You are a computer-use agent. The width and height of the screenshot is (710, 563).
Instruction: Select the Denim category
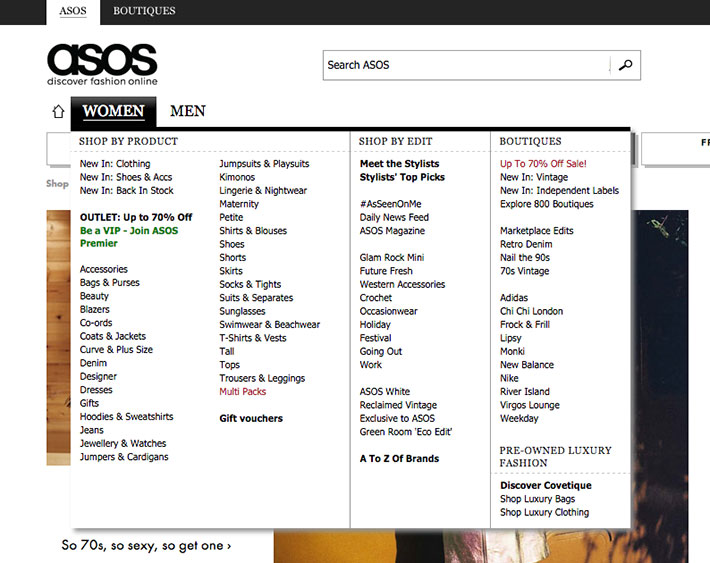click(93, 363)
